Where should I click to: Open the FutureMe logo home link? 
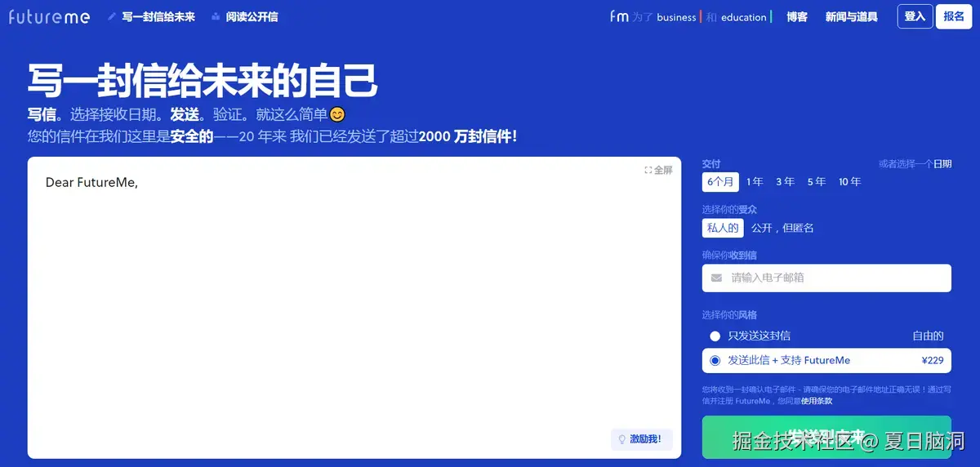pos(49,16)
